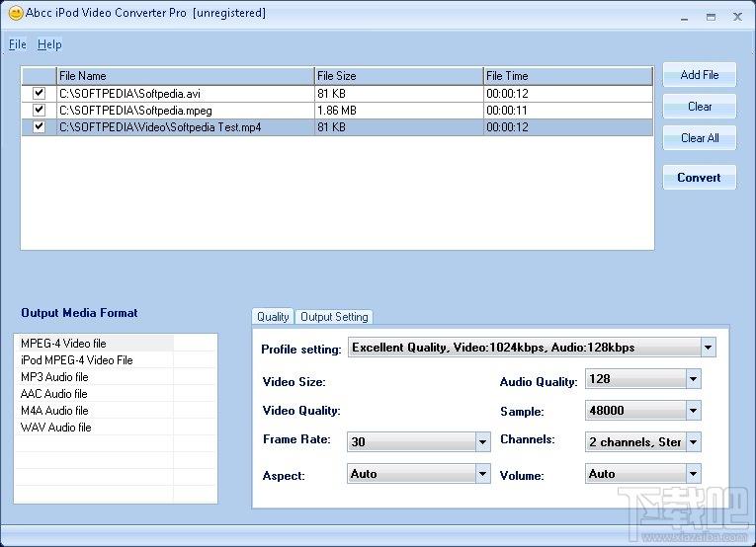
Task: Click the Add File button
Action: pos(699,75)
